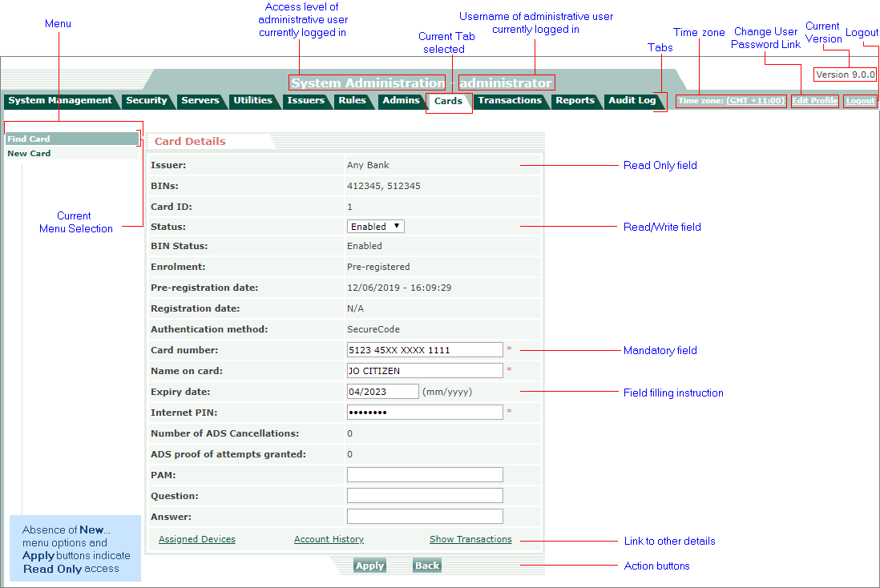Click inside the Card number field
Image resolution: width=880 pixels, height=588 pixels.
pyautogui.click(x=425, y=349)
